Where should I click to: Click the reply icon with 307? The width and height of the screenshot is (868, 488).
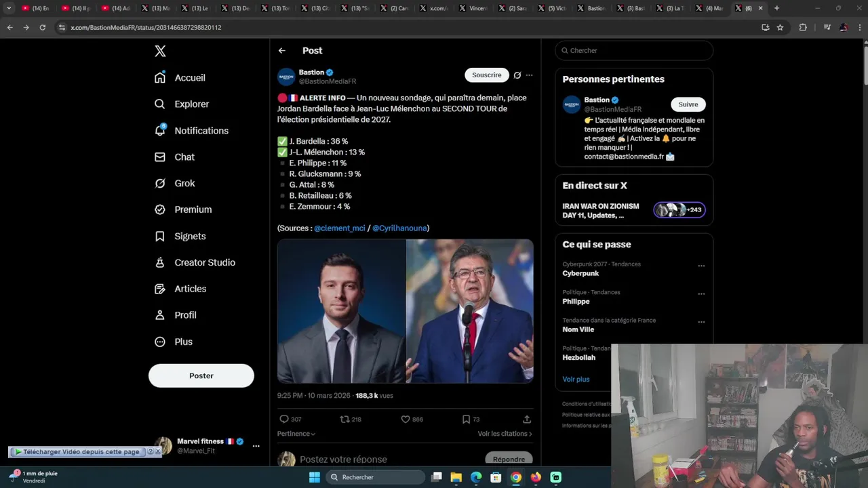tap(290, 420)
